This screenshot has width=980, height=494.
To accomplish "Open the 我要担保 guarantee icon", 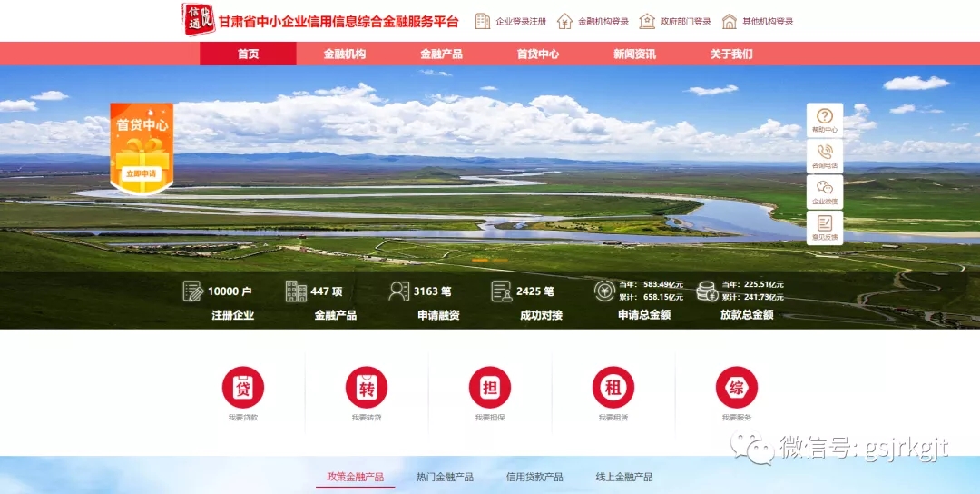I will click(489, 388).
